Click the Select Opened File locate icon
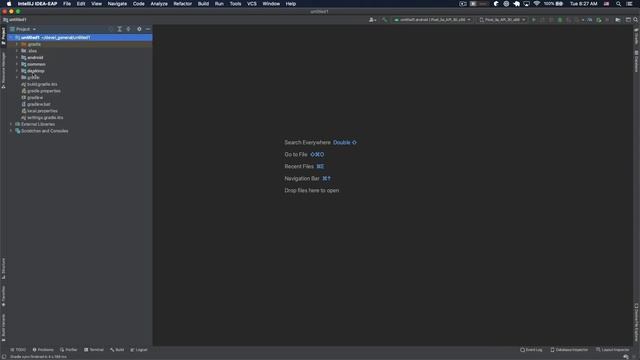 [111, 29]
